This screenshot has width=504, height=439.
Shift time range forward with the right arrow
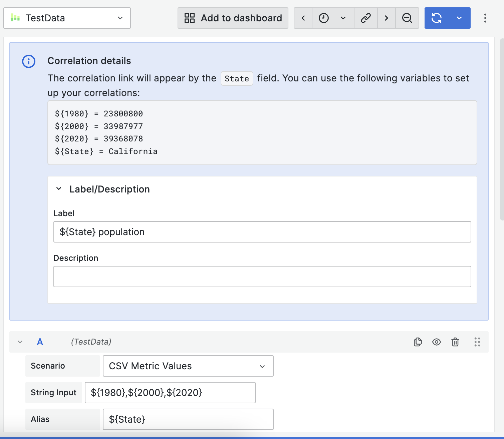(x=386, y=18)
